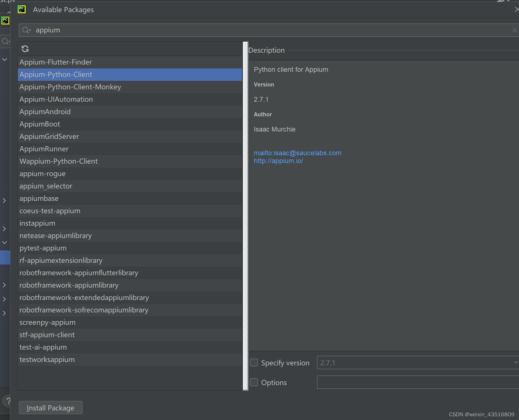Click the reload package list icon

[25, 49]
